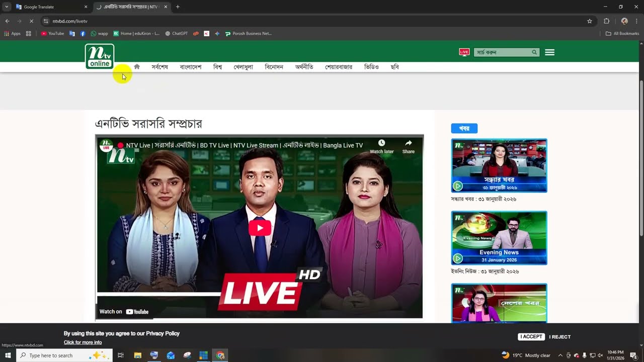Open the সর্বশেষ menu item
The image size is (644, 362).
point(160,67)
